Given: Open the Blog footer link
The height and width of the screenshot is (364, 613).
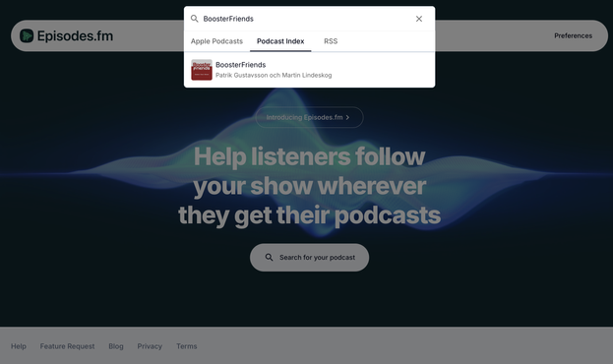Looking at the screenshot, I should (x=116, y=346).
